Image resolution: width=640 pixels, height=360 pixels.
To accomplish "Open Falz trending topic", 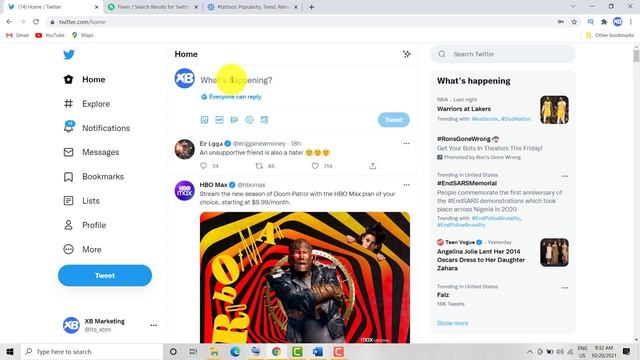I will point(443,295).
